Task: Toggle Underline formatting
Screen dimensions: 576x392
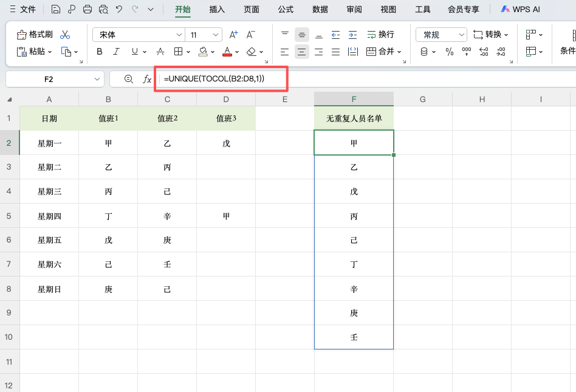Action: coord(134,52)
